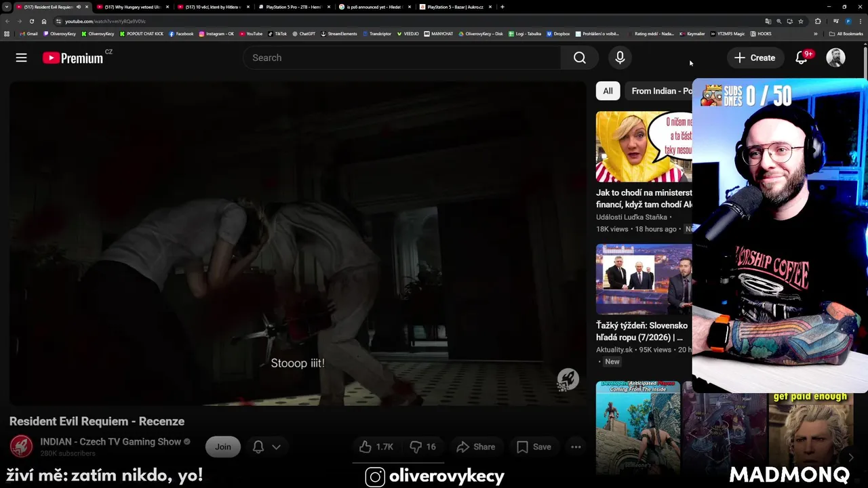
Task: Open Gmail bookmark
Action: [x=28, y=33]
